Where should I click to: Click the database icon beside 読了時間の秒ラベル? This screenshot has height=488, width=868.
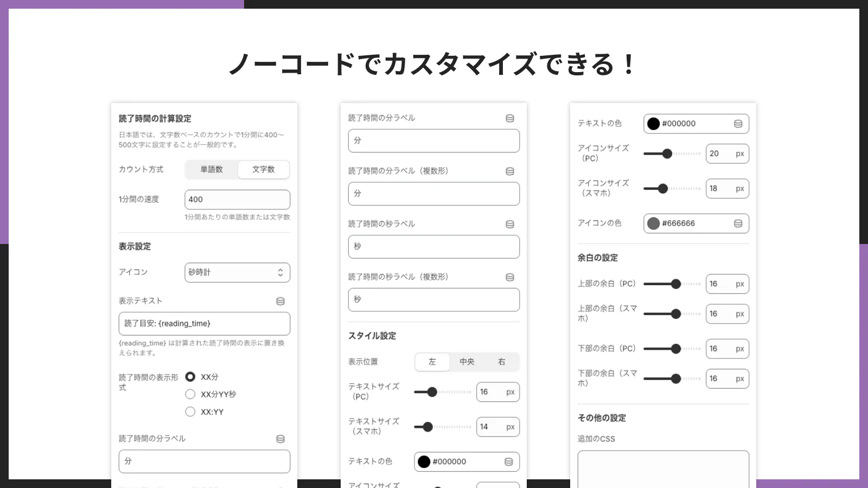point(510,223)
